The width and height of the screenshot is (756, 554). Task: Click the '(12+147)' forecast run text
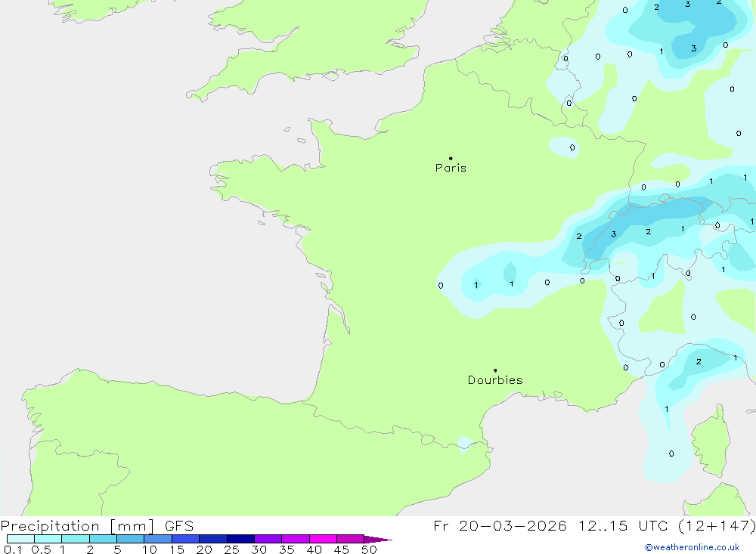point(717,525)
